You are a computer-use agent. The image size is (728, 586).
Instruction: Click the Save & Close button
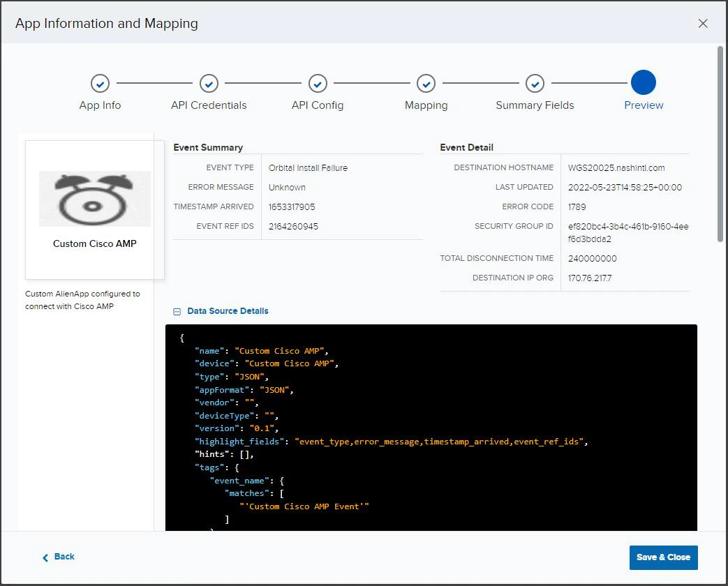[x=664, y=557]
